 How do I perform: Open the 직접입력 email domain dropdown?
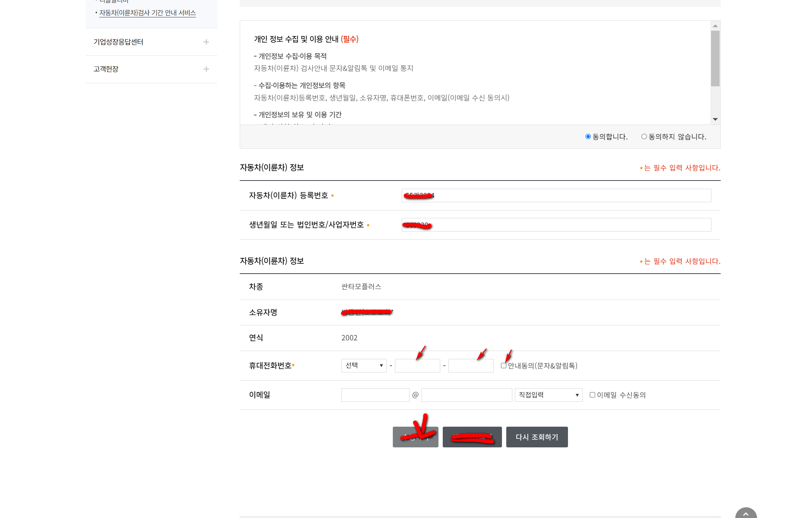(548, 395)
